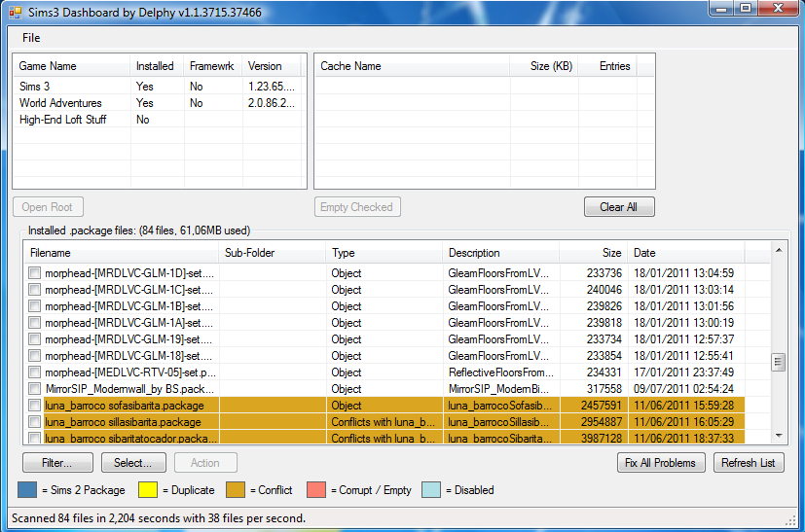Check the morphead GLM-1C package checkbox
The height and width of the screenshot is (532, 805).
click(x=34, y=290)
